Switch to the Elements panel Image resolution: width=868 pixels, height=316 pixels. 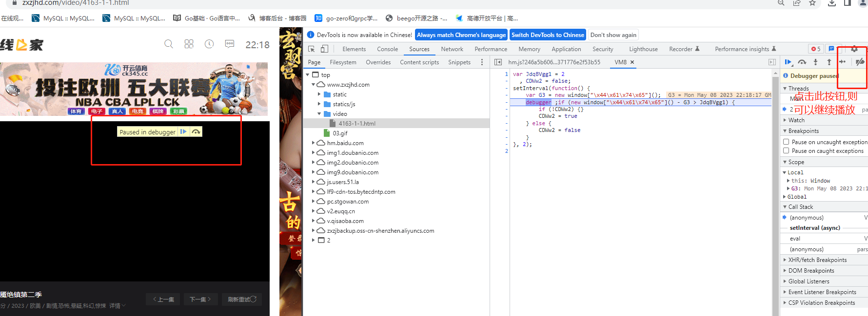pyautogui.click(x=354, y=49)
